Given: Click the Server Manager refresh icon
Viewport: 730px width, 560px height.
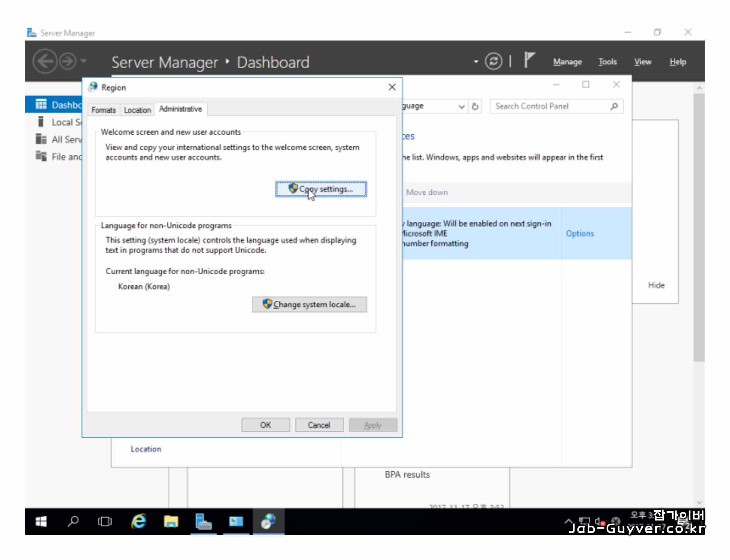Looking at the screenshot, I should (x=493, y=62).
